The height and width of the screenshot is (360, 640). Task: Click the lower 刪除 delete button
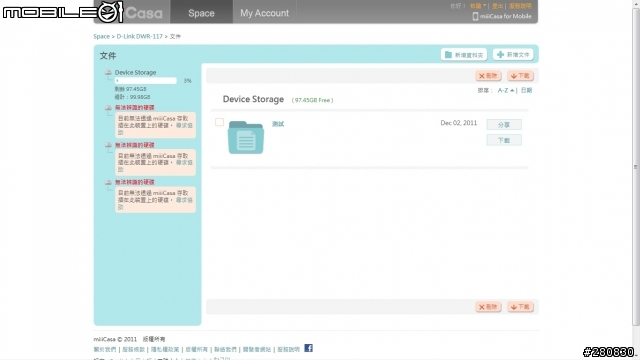point(488,307)
